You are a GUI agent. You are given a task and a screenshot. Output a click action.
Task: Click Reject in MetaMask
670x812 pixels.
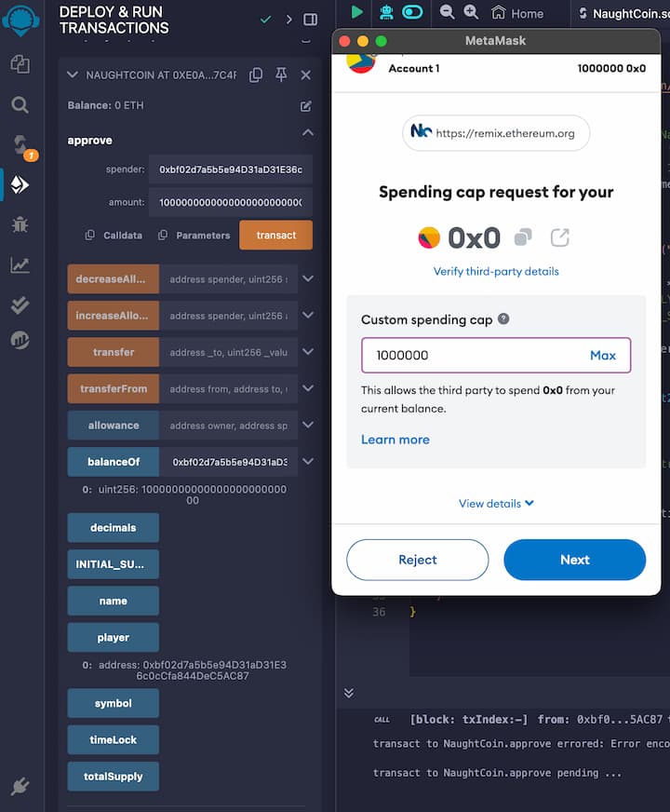coord(418,560)
